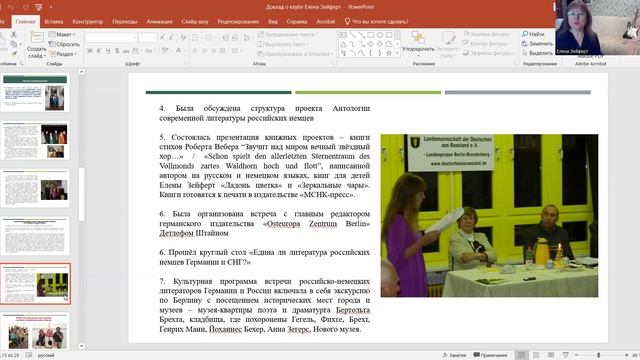
Task: Start slideshow from quick access toolbar icon
Action: click(39, 7)
